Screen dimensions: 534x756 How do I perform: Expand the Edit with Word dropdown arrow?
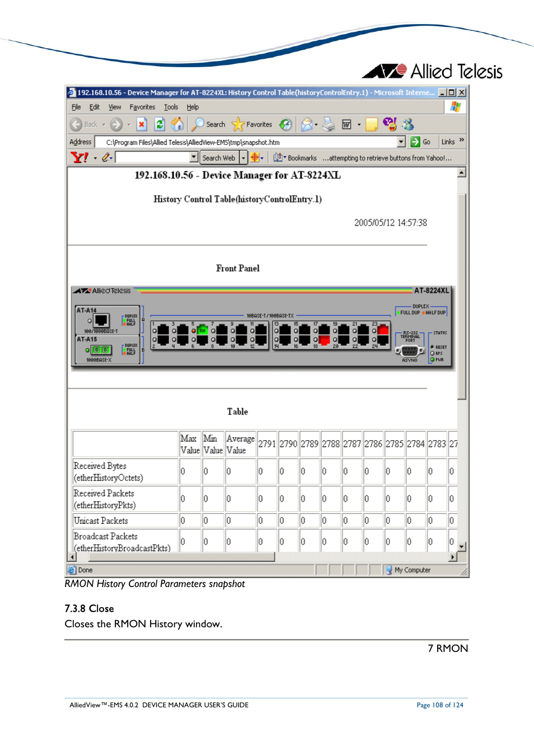point(359,125)
